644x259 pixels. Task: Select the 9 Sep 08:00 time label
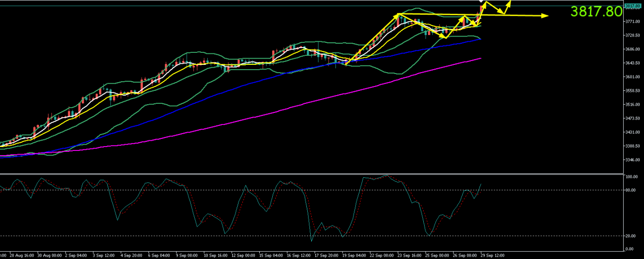pyautogui.click(x=187, y=255)
